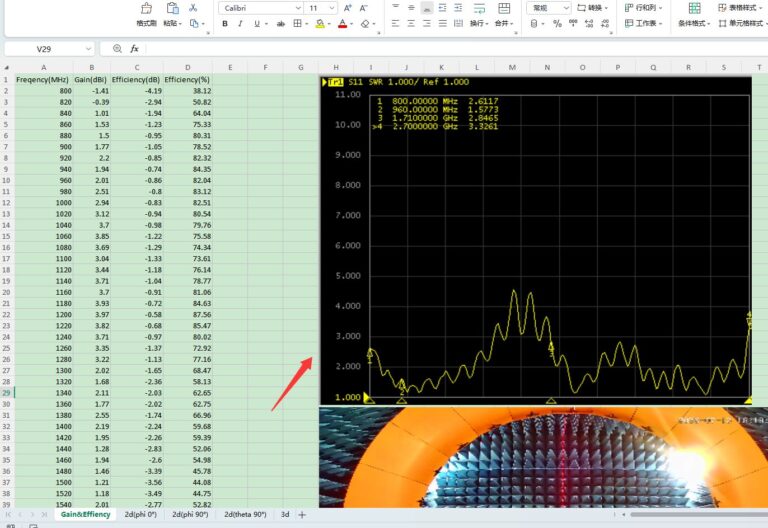
Task: Click the Paste clipboard icon
Action: pyautogui.click(x=172, y=8)
